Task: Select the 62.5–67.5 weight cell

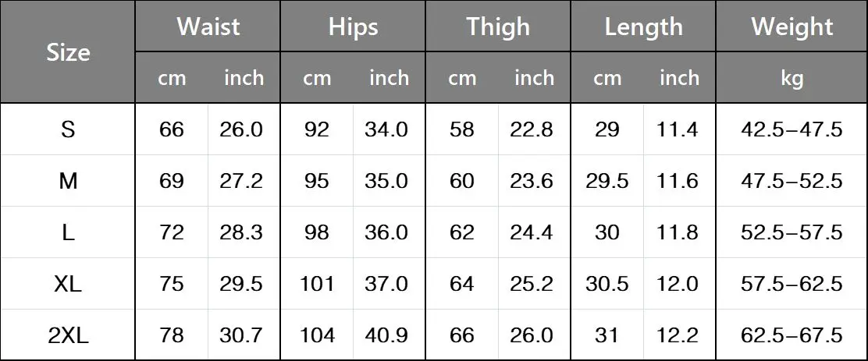Action: tap(792, 335)
